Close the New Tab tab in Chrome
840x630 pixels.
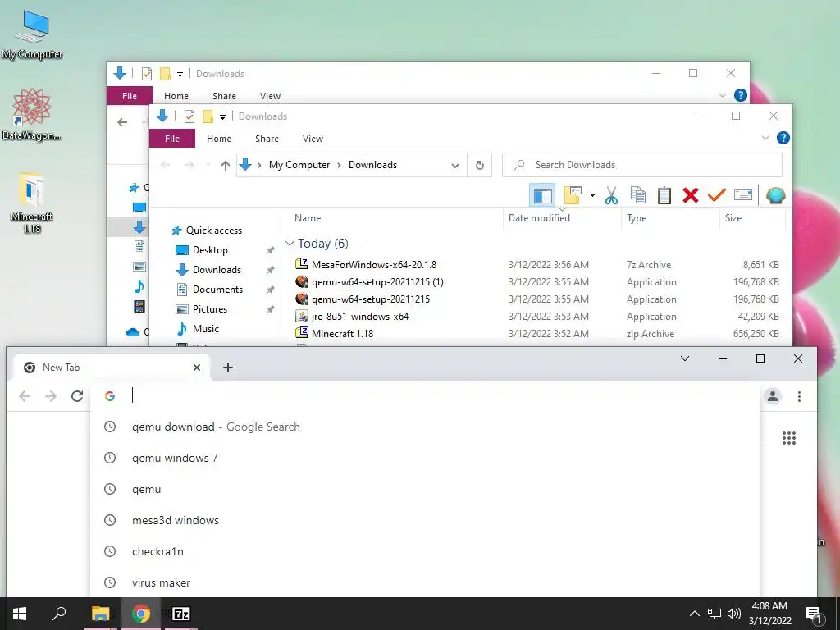197,367
